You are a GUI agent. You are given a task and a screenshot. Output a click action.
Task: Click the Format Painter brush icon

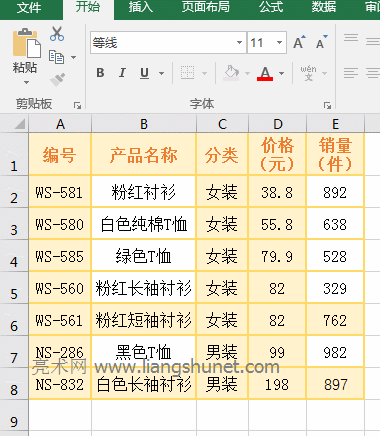click(57, 80)
